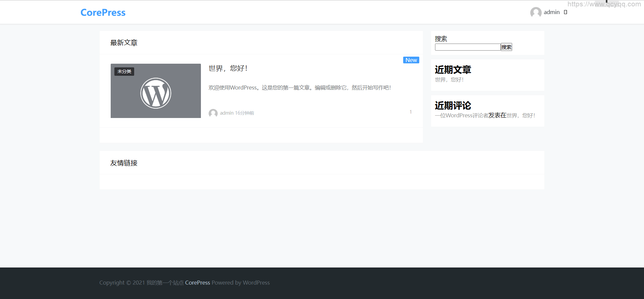This screenshot has height=299, width=644.
Task: Expand the dropdown arrow beside admin
Action: point(566,12)
